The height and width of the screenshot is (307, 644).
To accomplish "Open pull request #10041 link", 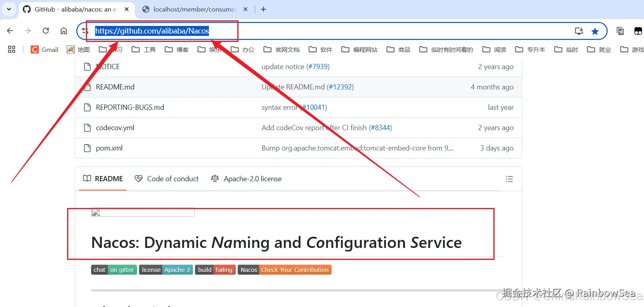I will [314, 107].
